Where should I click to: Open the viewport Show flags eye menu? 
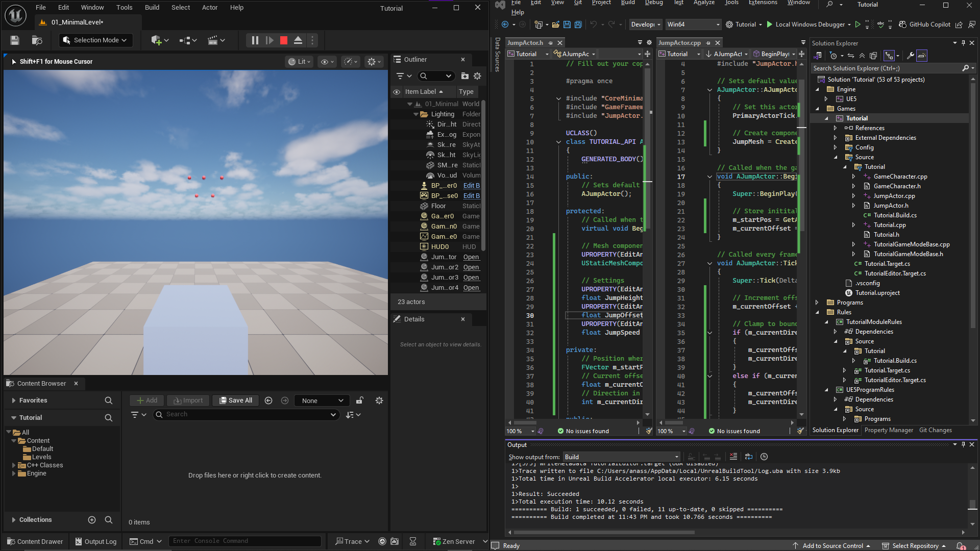pyautogui.click(x=327, y=62)
